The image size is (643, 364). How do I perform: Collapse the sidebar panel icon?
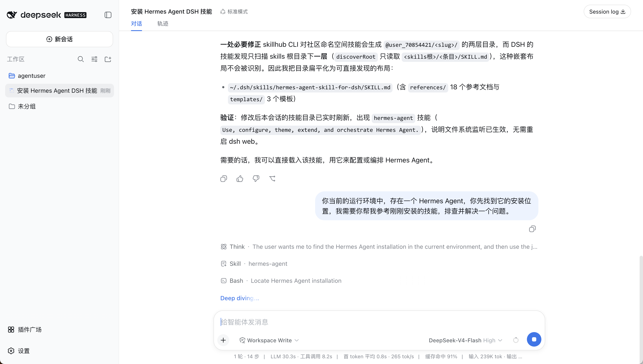coord(108,15)
